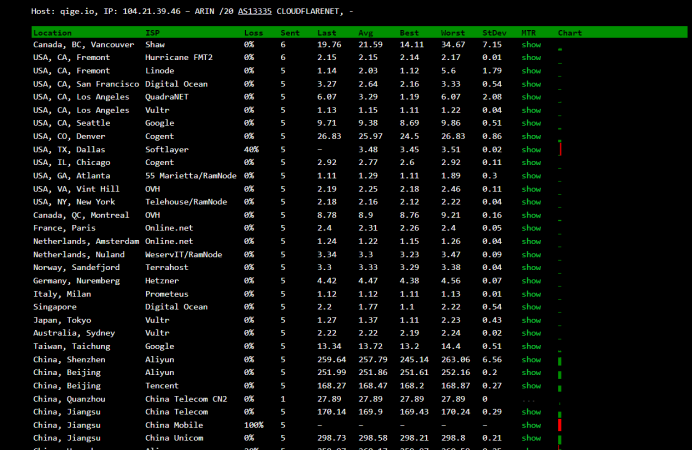Show MTR for Jiangsu China Mobile
The height and width of the screenshot is (450, 692).
(x=531, y=425)
